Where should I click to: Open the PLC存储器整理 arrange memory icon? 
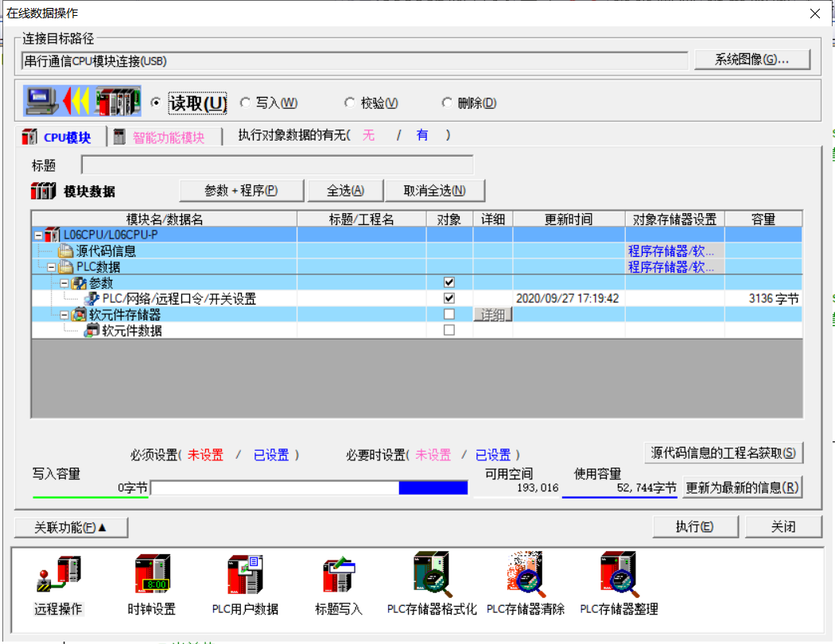pyautogui.click(x=619, y=576)
